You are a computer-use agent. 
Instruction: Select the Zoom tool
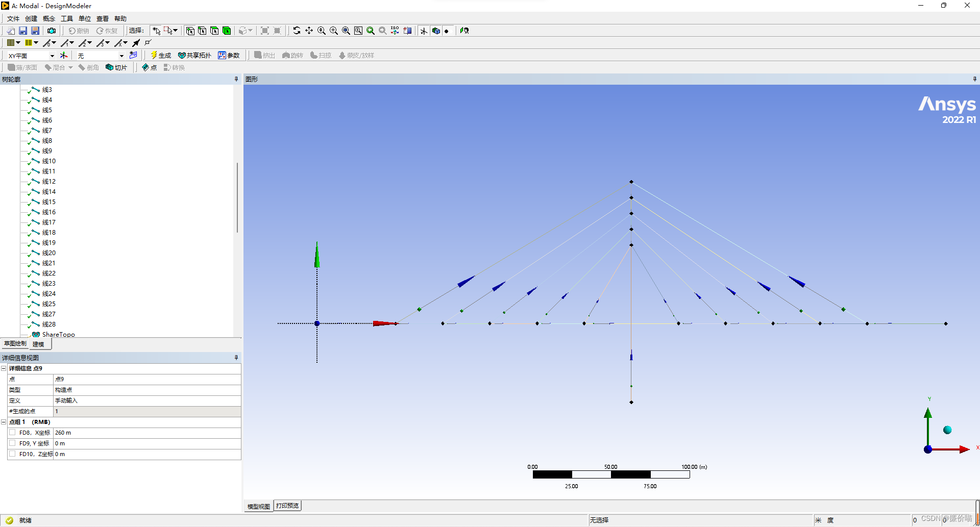(x=322, y=31)
